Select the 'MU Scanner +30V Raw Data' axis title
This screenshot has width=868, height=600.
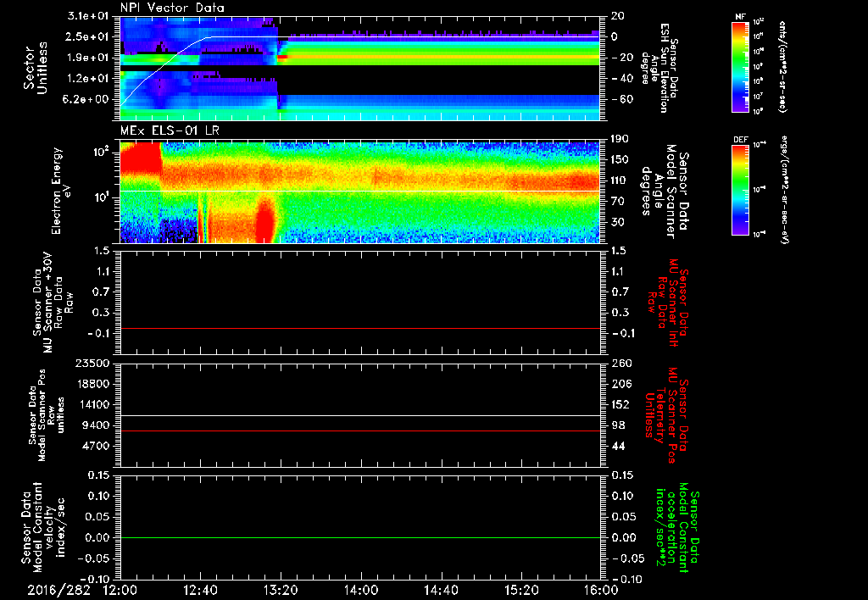(x=53, y=303)
